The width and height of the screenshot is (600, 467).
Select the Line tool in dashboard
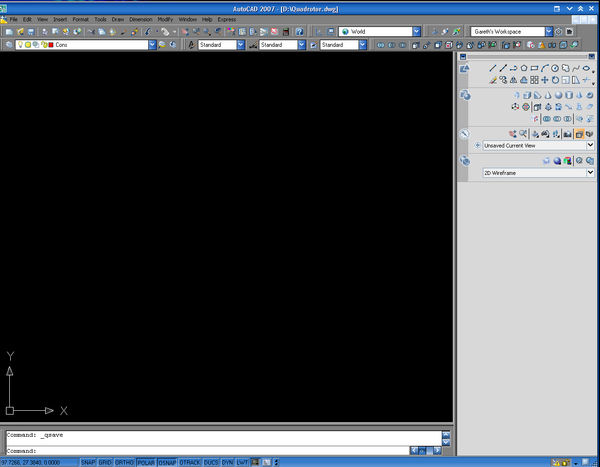(x=493, y=69)
